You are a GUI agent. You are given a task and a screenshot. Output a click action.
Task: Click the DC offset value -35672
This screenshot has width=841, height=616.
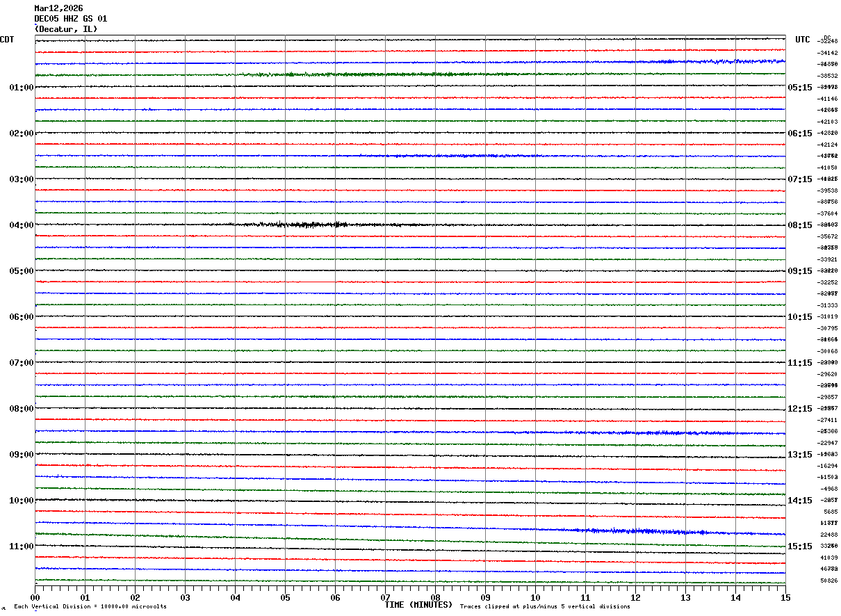pos(828,236)
